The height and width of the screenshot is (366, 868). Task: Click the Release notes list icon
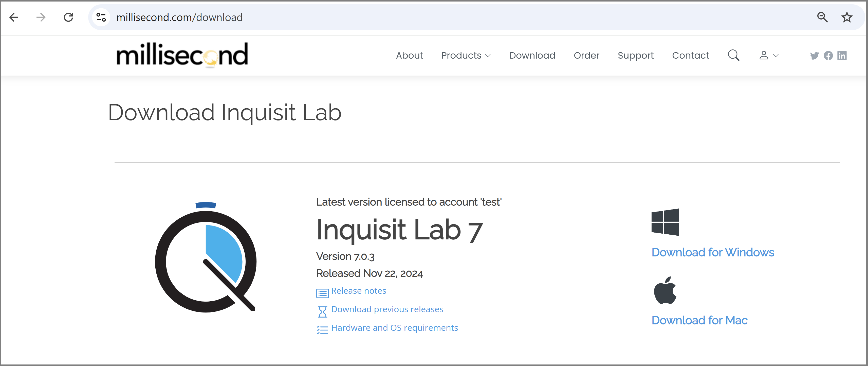point(322,293)
